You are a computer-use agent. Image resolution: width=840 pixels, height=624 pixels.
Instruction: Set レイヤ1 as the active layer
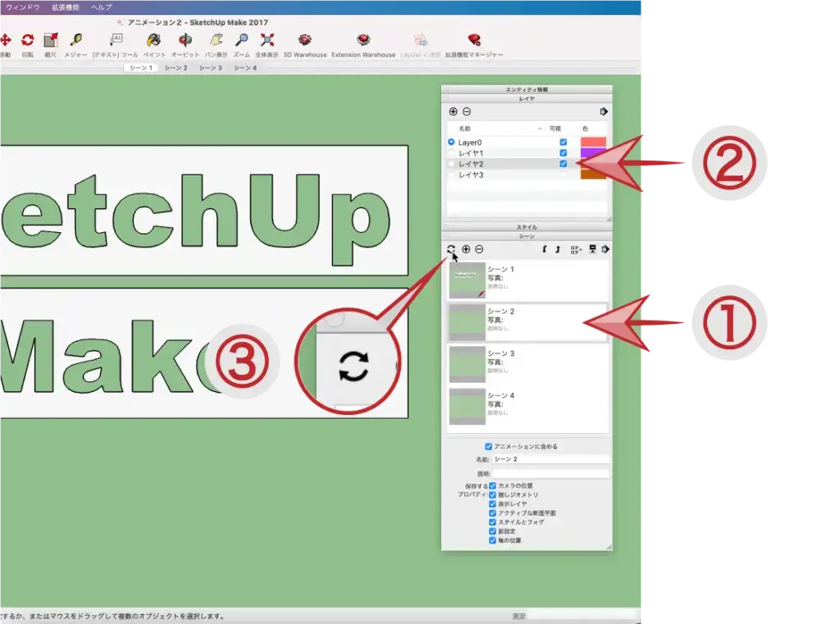[x=451, y=153]
